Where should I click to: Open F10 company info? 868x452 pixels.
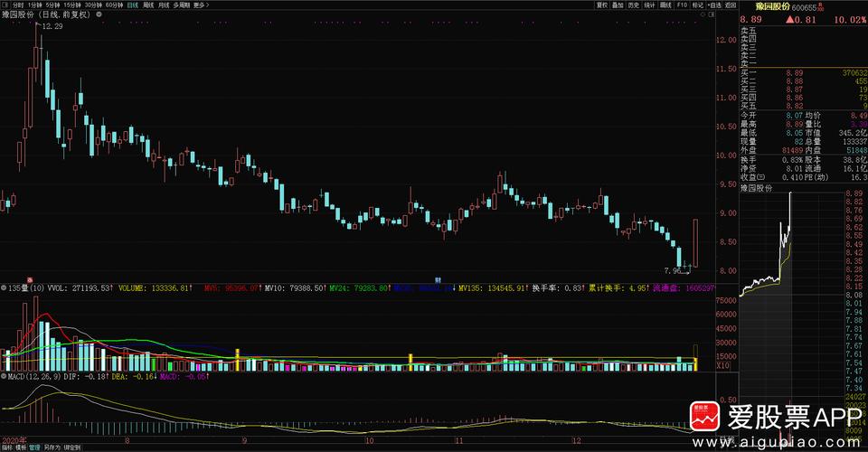(682, 5)
